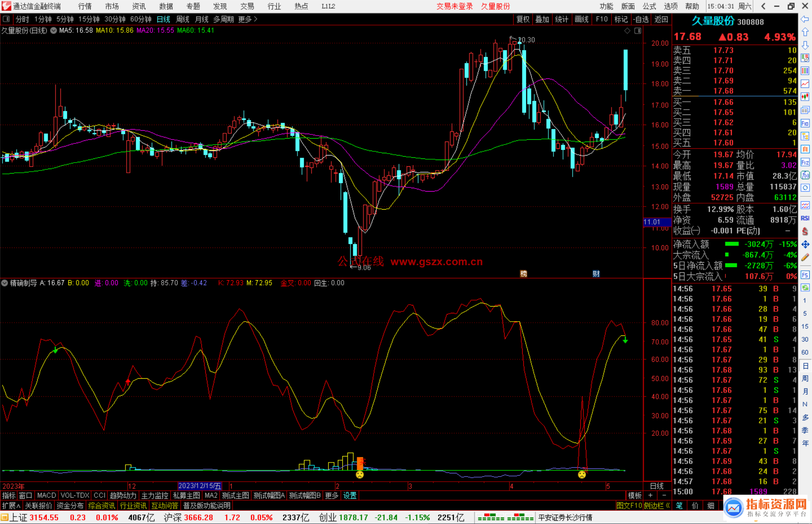Expand the 更多 periods dropdown in top toolbar
Viewport: 812px width, 524px height.
[248, 19]
